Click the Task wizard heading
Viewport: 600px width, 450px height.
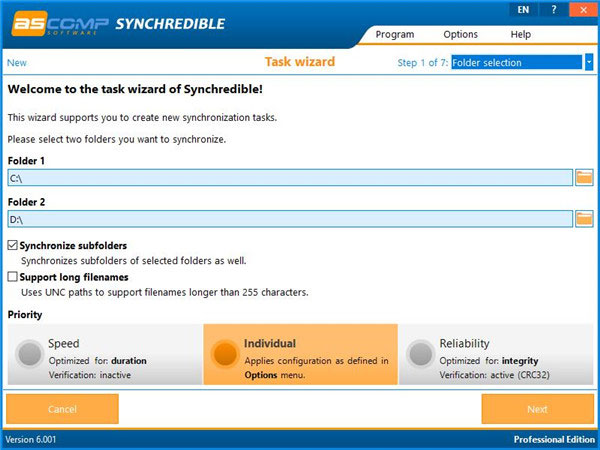(x=300, y=62)
